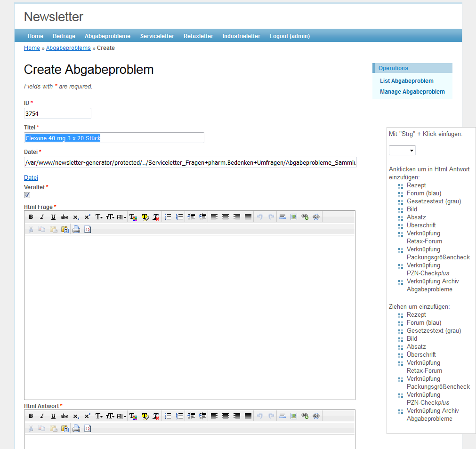The image size is (476, 449).
Task: Click insert link icon in Html Antwort toolbar
Action: (305, 416)
